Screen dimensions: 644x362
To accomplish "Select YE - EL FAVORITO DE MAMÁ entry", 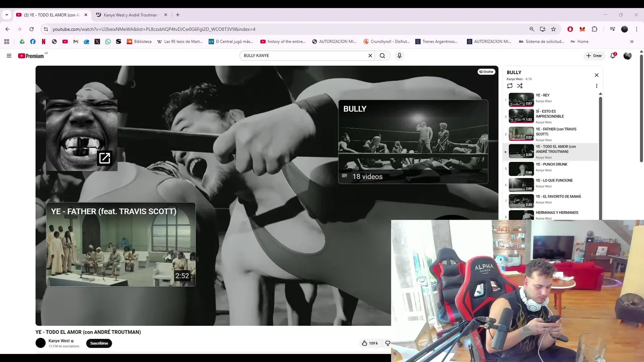I will (x=551, y=201).
